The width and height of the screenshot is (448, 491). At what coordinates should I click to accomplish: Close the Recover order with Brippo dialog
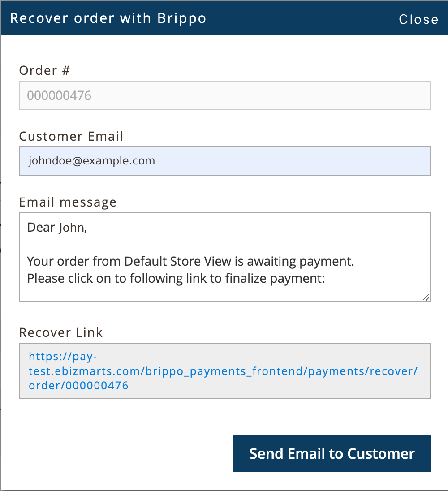[x=418, y=19]
